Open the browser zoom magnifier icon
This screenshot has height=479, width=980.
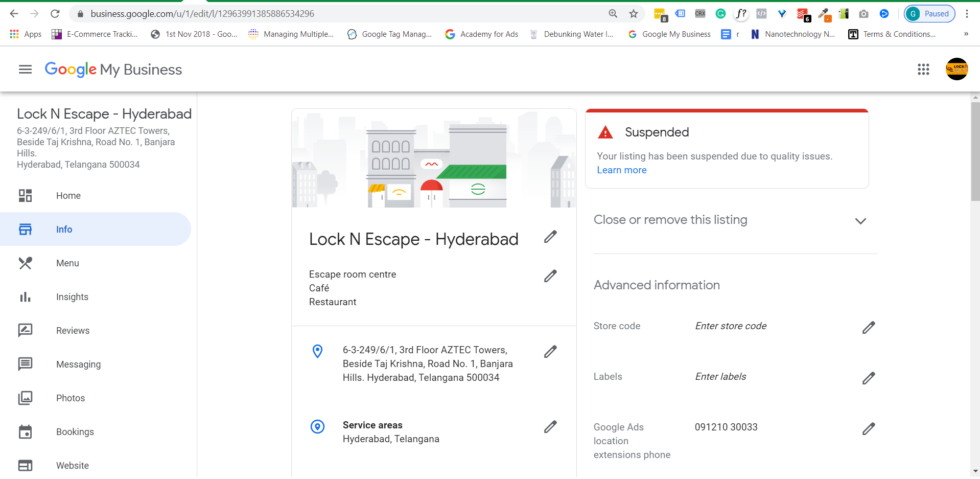click(613, 14)
